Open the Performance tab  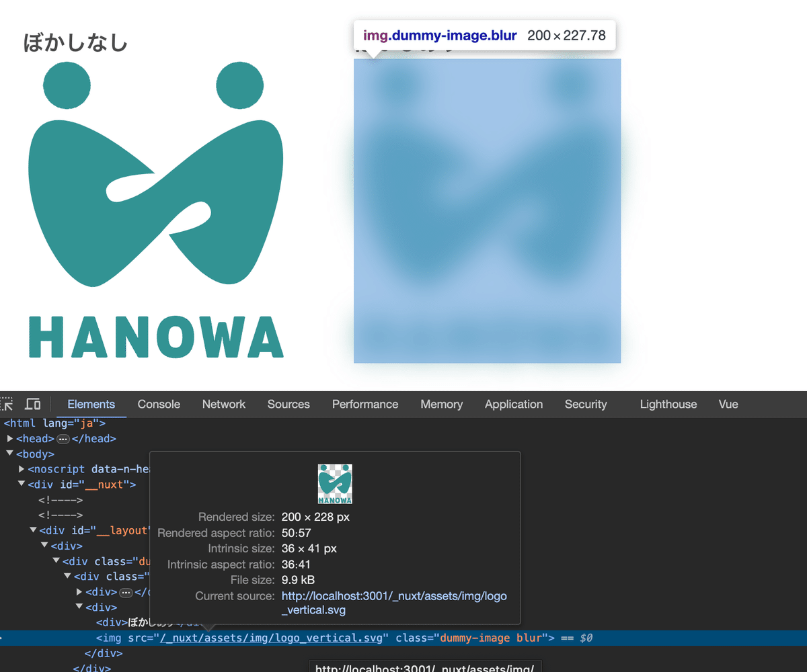coord(365,404)
